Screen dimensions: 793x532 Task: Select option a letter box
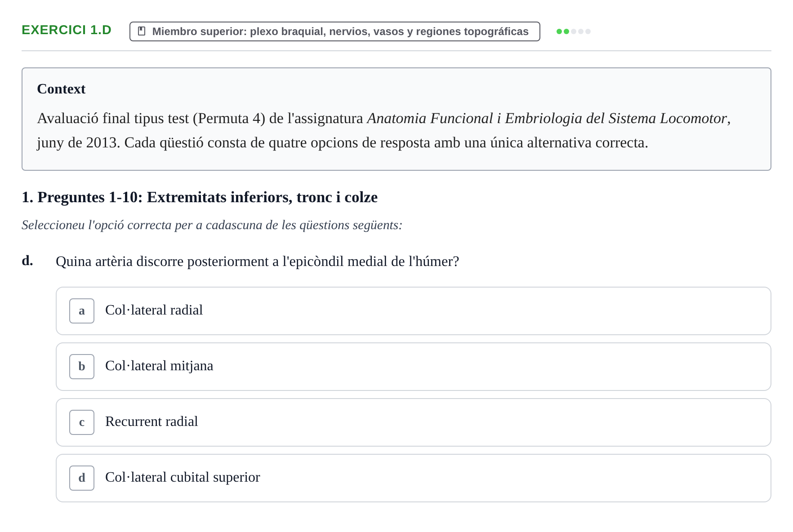[x=82, y=311]
